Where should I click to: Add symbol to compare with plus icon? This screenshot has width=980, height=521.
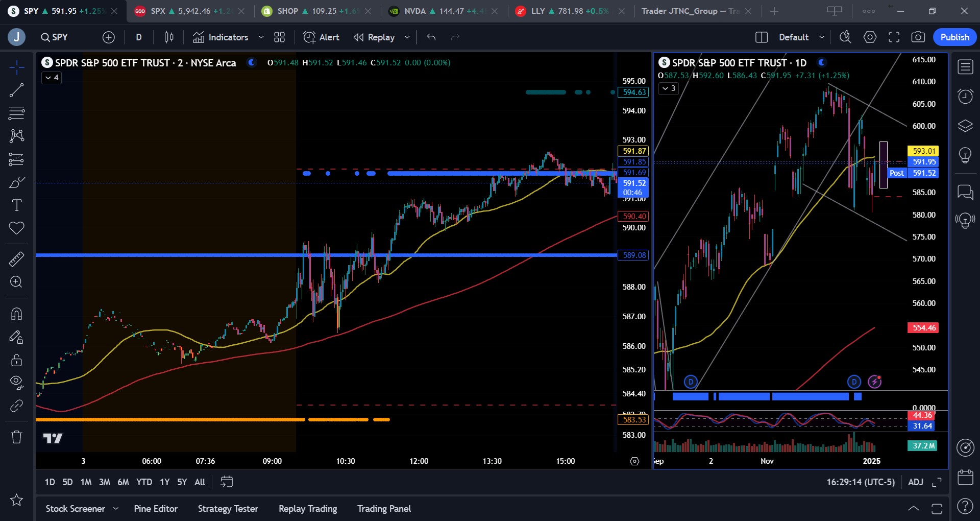pos(109,37)
